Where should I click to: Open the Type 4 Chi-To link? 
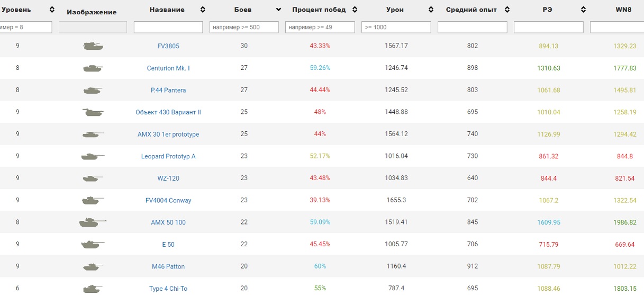168,289
